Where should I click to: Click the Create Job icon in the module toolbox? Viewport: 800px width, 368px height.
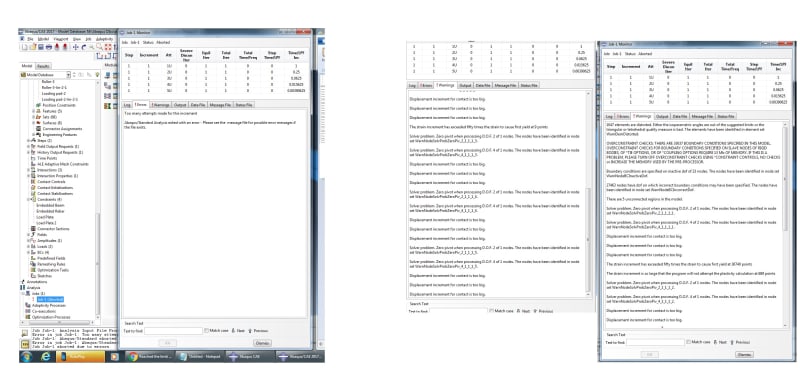(x=108, y=75)
